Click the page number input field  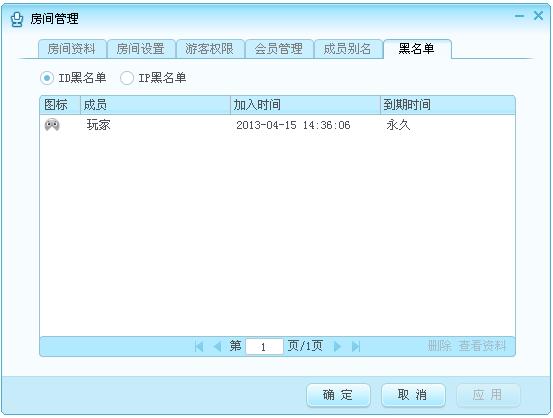tap(264, 347)
